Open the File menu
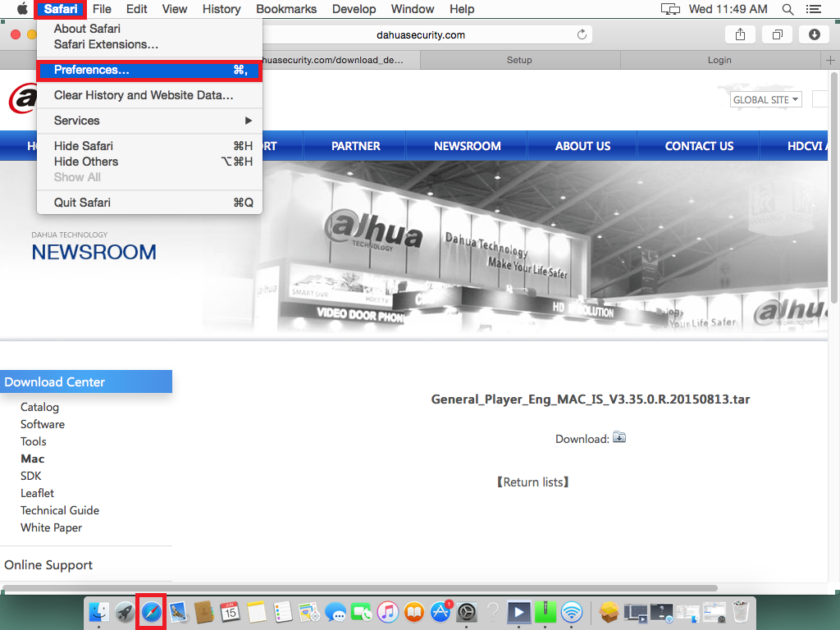Viewport: 840px width, 630px height. (102, 9)
